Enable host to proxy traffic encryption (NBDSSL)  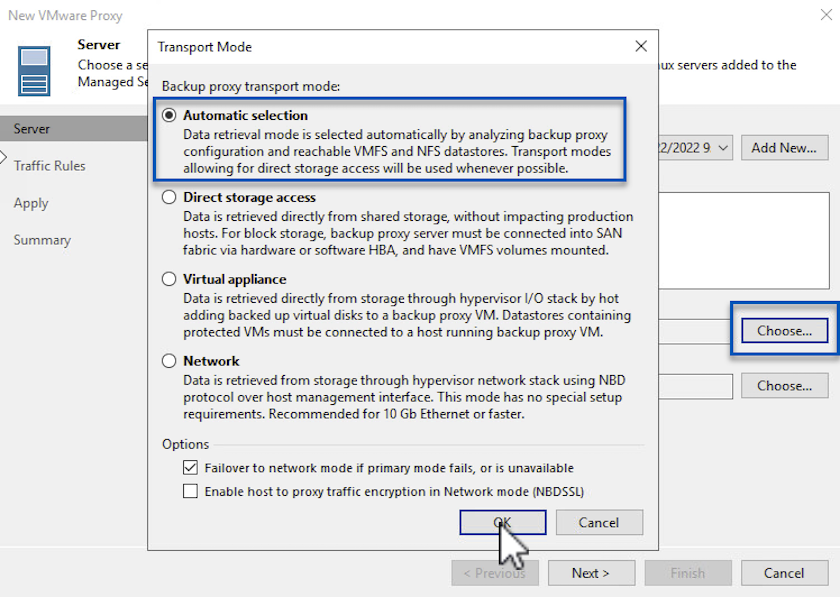pyautogui.click(x=190, y=491)
